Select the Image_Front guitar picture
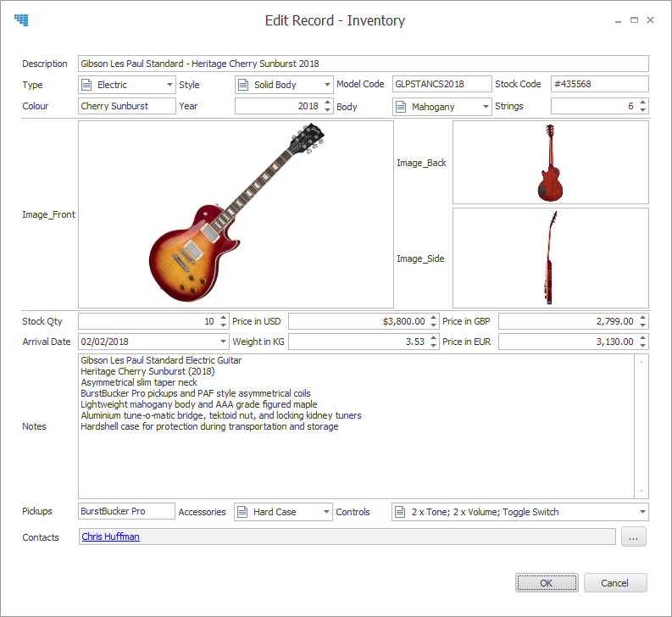The image size is (672, 617). (x=236, y=214)
